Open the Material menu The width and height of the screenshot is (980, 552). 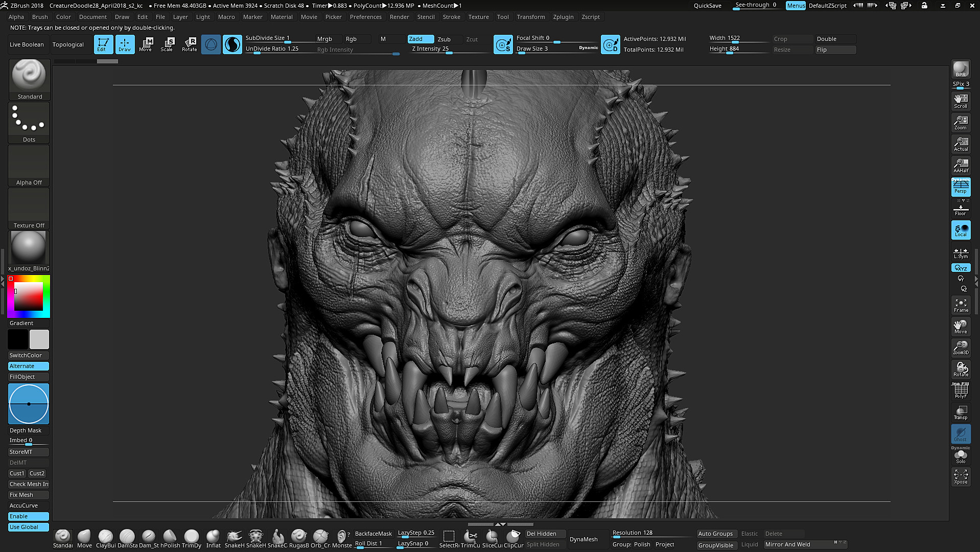(x=282, y=17)
